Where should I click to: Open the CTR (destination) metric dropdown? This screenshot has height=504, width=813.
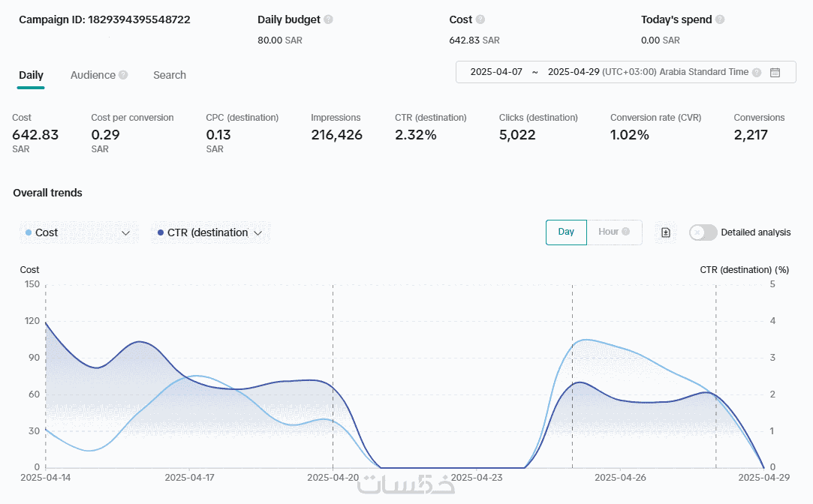pos(257,232)
